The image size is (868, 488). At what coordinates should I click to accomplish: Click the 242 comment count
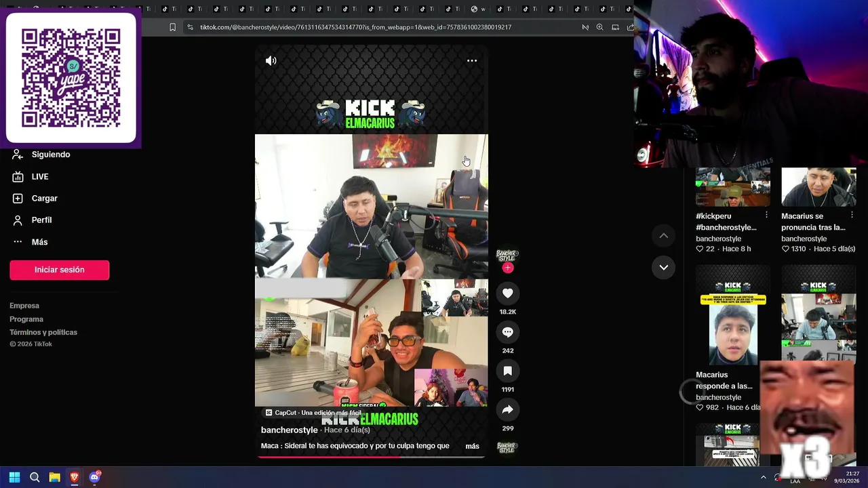(x=507, y=350)
